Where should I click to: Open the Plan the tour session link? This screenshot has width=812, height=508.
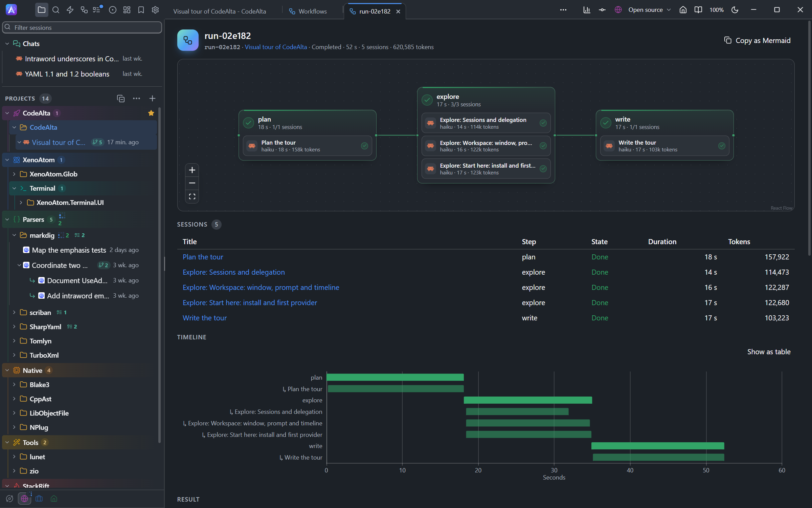[x=203, y=257]
